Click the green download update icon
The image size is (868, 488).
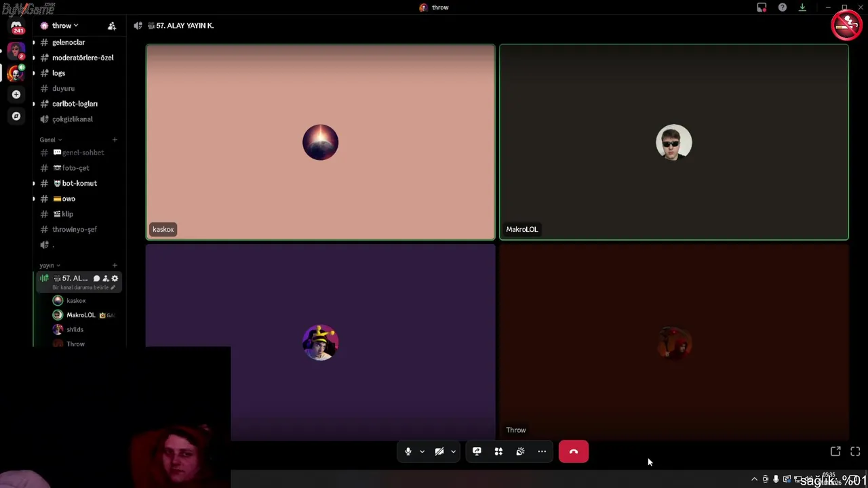click(x=802, y=7)
